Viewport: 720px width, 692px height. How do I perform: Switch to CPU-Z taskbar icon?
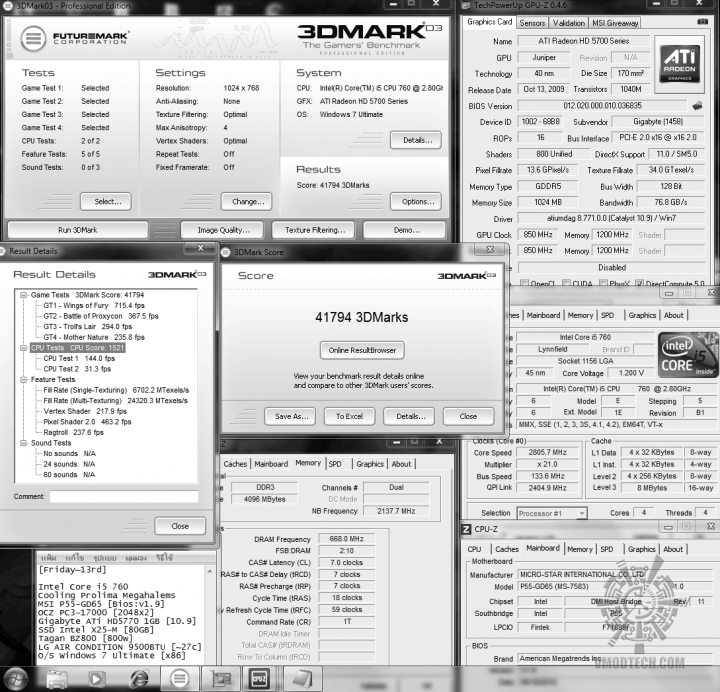(259, 679)
